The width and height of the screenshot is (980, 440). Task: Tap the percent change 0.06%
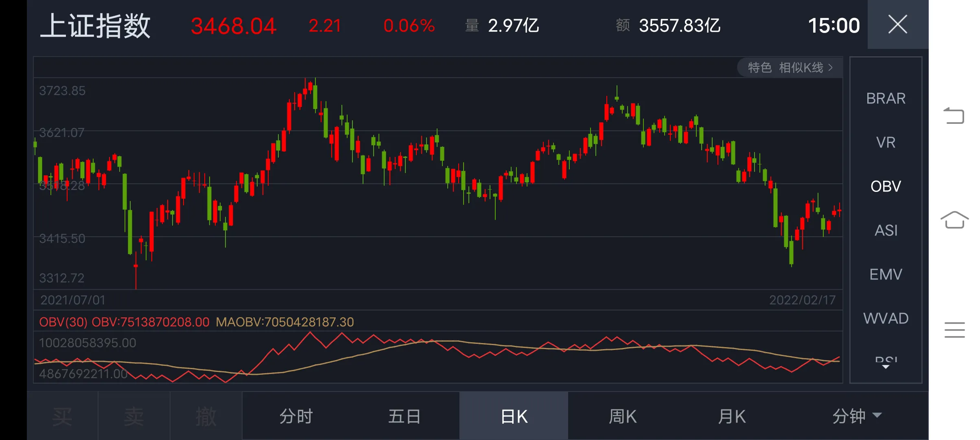coord(409,26)
